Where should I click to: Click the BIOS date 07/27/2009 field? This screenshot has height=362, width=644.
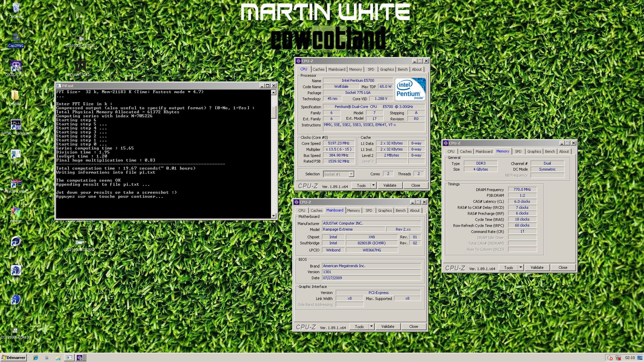pyautogui.click(x=371, y=278)
